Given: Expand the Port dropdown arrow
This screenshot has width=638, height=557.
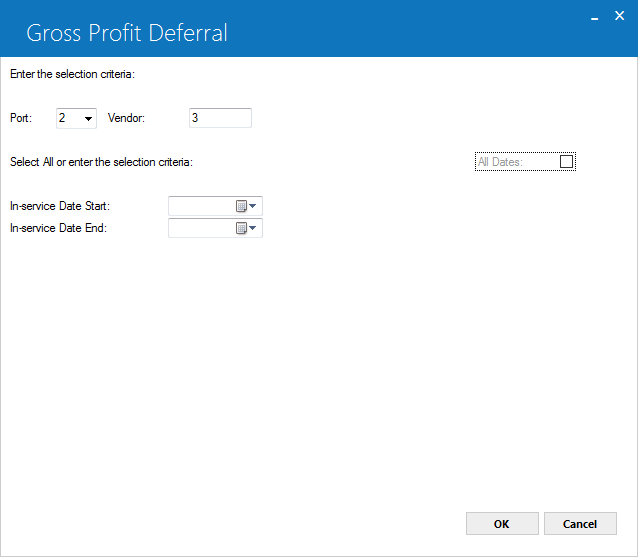Looking at the screenshot, I should (x=88, y=119).
